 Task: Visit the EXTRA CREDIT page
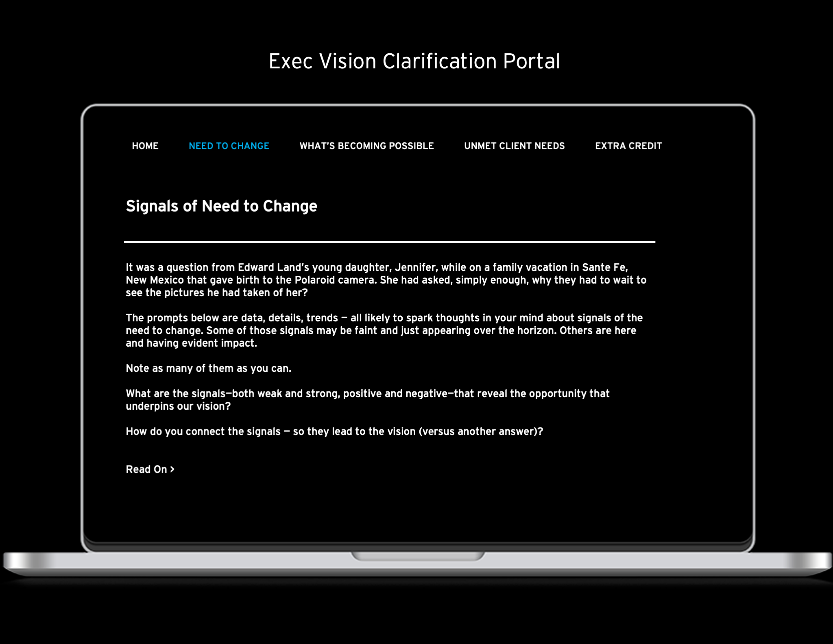coord(628,146)
